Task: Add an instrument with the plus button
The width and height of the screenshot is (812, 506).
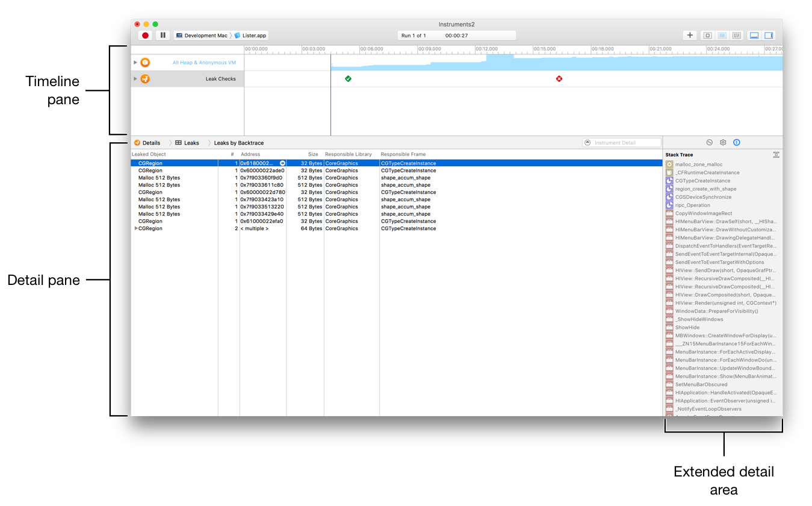Action: 690,36
